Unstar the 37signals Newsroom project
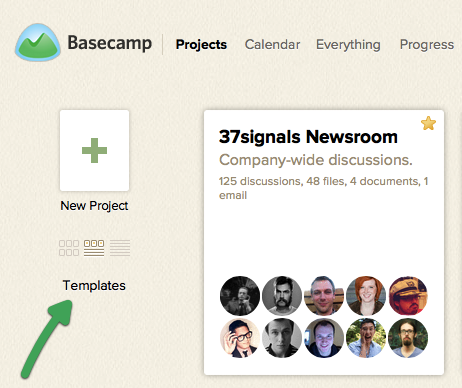Viewport: 462px width, 388px height. click(x=428, y=123)
